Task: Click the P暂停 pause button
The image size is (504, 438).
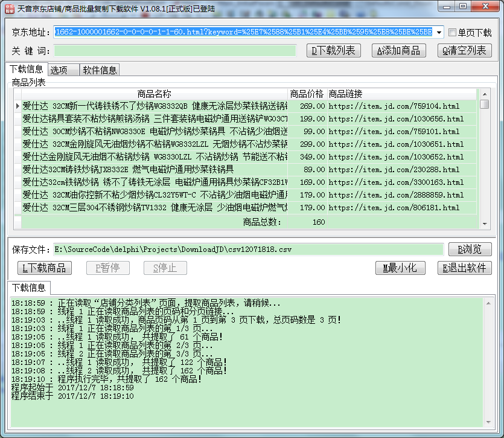Action: [x=108, y=268]
